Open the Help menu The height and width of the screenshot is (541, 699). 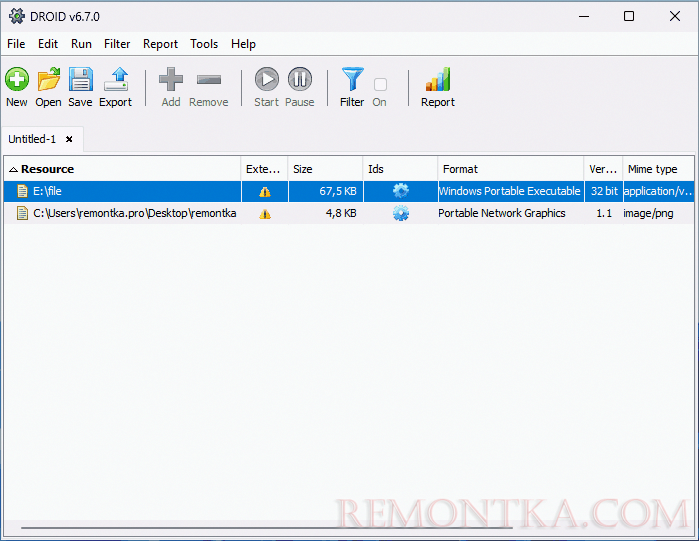[243, 44]
